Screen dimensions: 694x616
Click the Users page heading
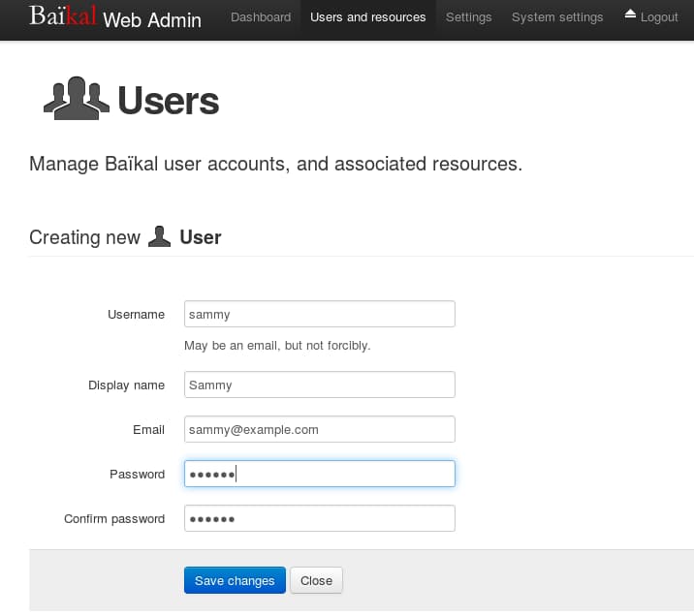(169, 101)
